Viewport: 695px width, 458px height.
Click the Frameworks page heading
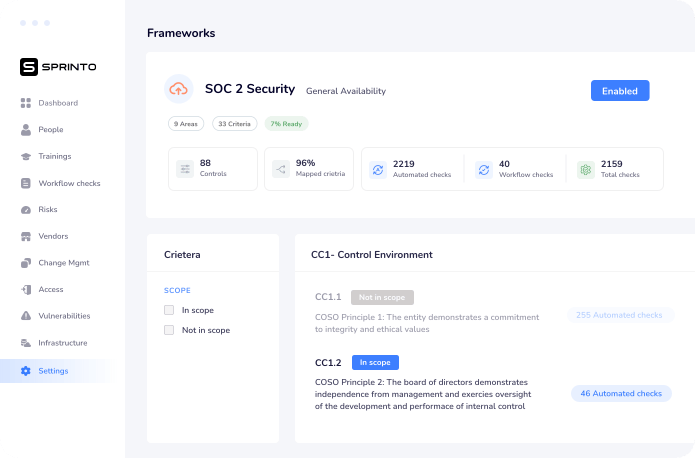coord(181,33)
